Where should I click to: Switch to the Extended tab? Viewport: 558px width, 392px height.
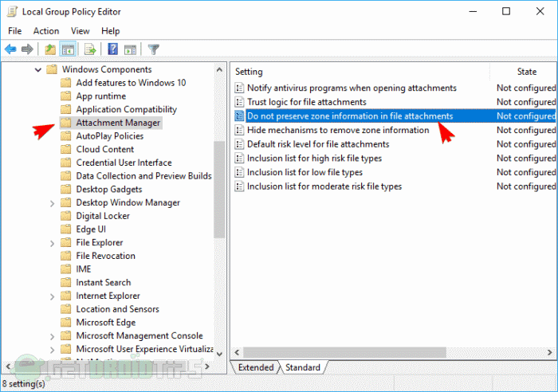pyautogui.click(x=256, y=367)
